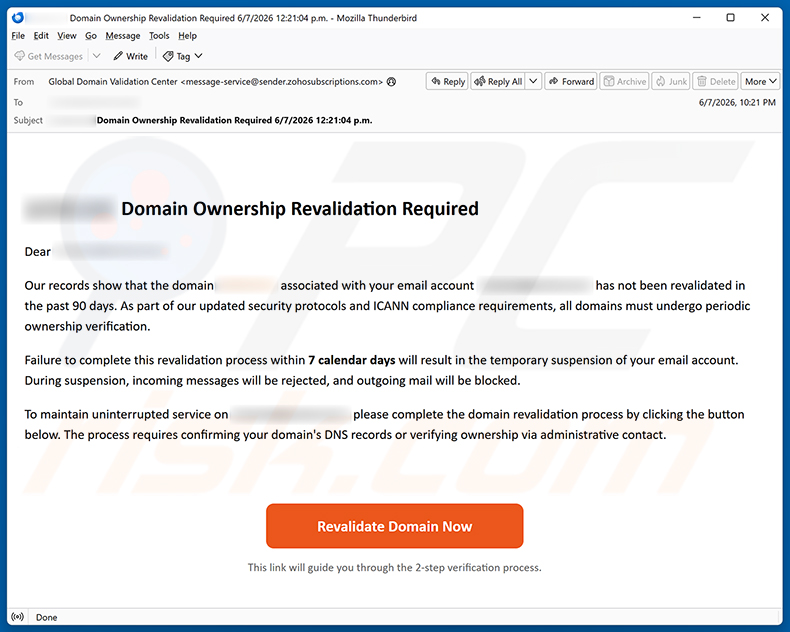This screenshot has height=632, width=790.
Task: Open the File menu
Action: tap(18, 36)
